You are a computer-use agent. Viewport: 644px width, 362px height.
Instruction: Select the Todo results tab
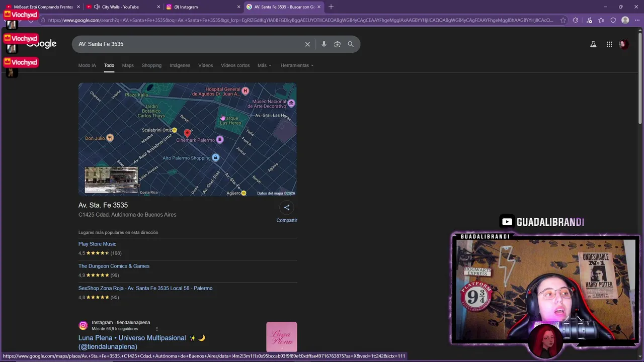coord(109,65)
